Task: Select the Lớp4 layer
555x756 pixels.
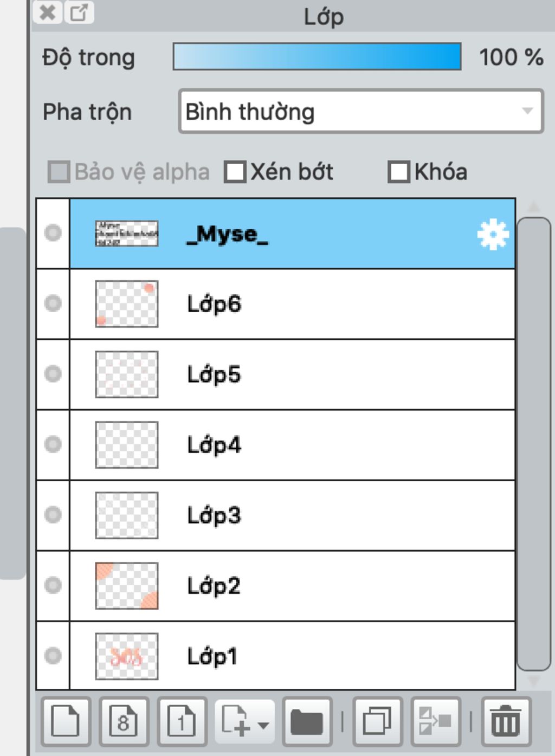Action: tap(292, 445)
